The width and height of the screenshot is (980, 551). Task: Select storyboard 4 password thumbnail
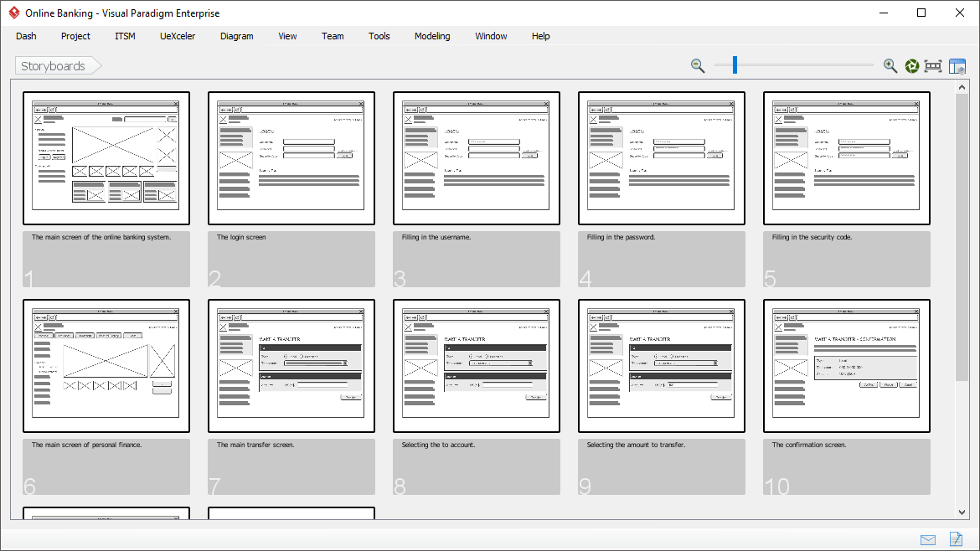pyautogui.click(x=661, y=158)
